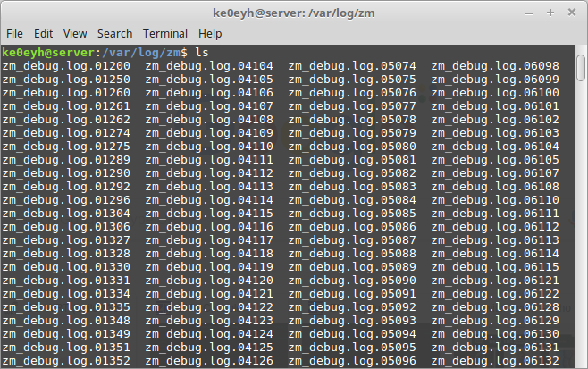The width and height of the screenshot is (588, 369).
Task: Click file zm_debug.log.05096
Action: coord(352,361)
